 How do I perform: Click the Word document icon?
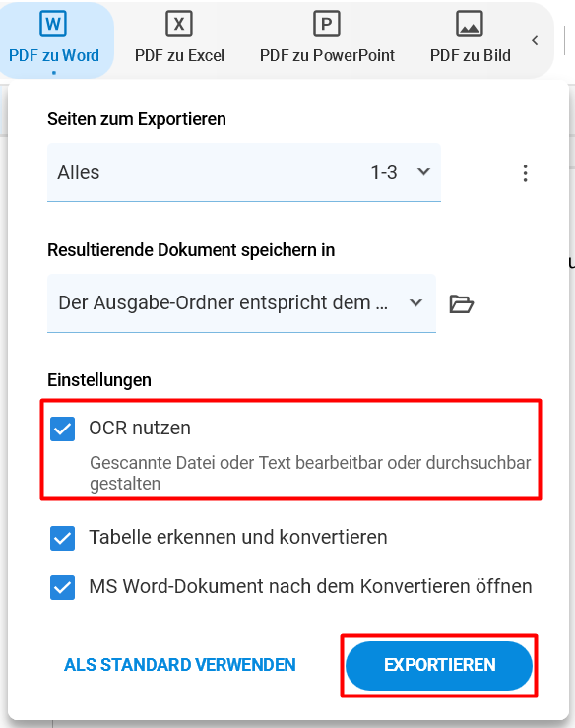(x=53, y=24)
